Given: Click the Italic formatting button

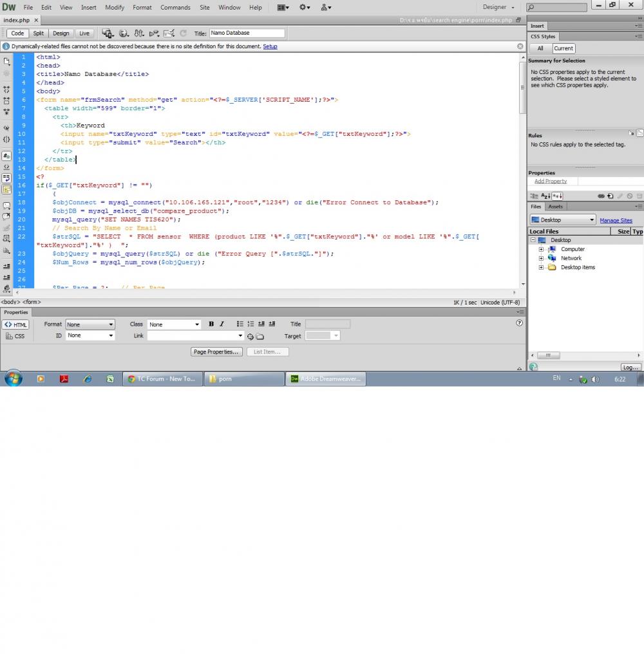Looking at the screenshot, I should (x=222, y=324).
